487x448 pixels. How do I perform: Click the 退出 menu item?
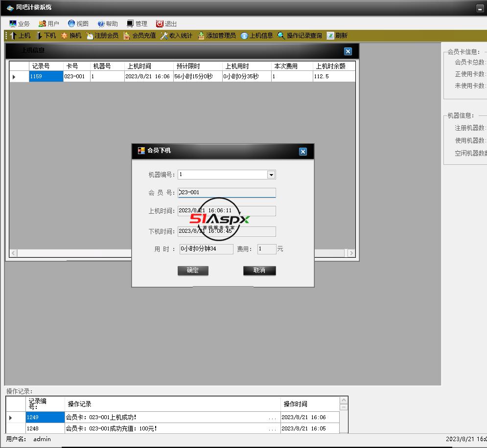(x=166, y=23)
